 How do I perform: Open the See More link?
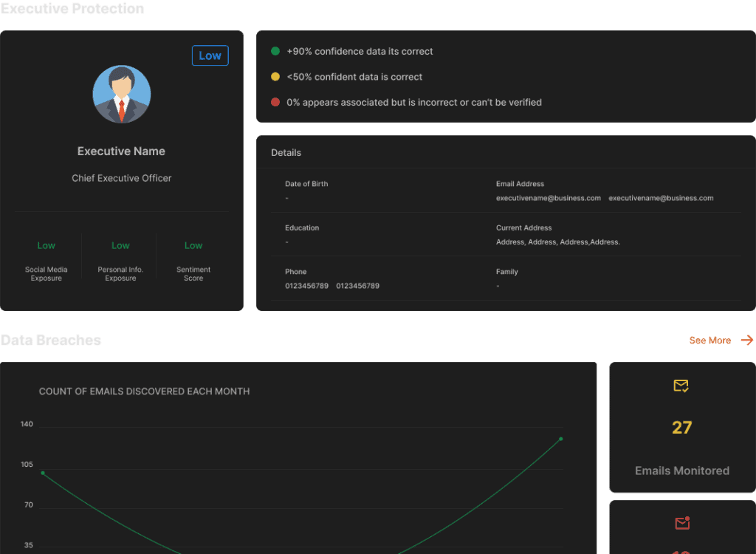pos(708,341)
